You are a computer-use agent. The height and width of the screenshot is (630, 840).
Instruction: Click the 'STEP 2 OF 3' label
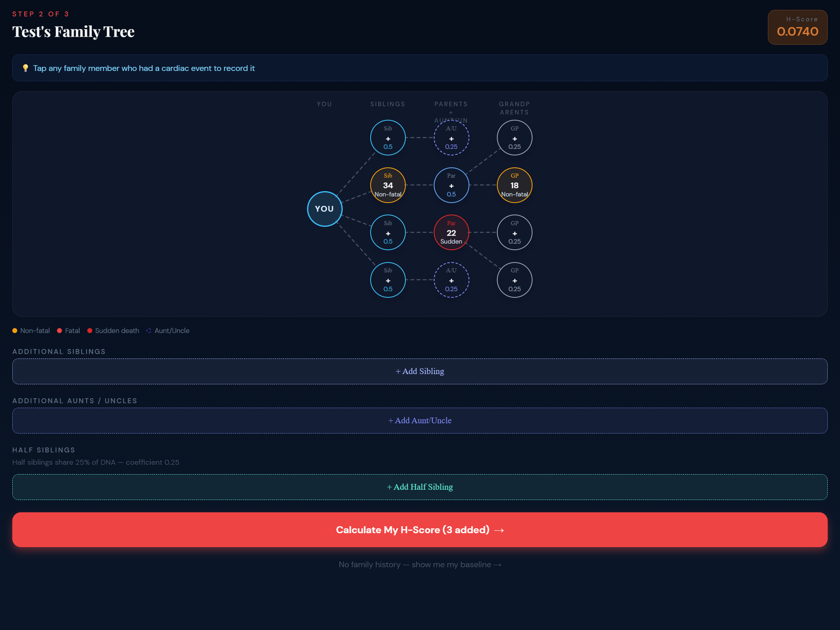coord(41,14)
